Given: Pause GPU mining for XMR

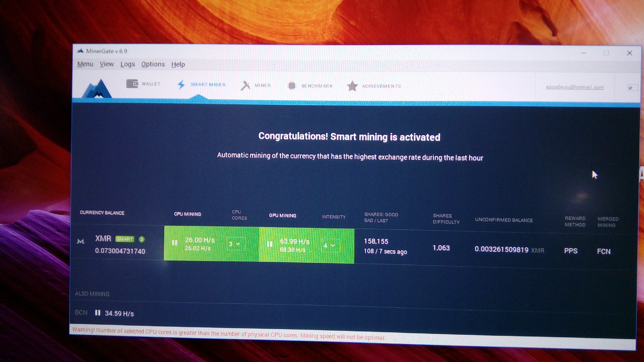Looking at the screenshot, I should click(x=269, y=244).
